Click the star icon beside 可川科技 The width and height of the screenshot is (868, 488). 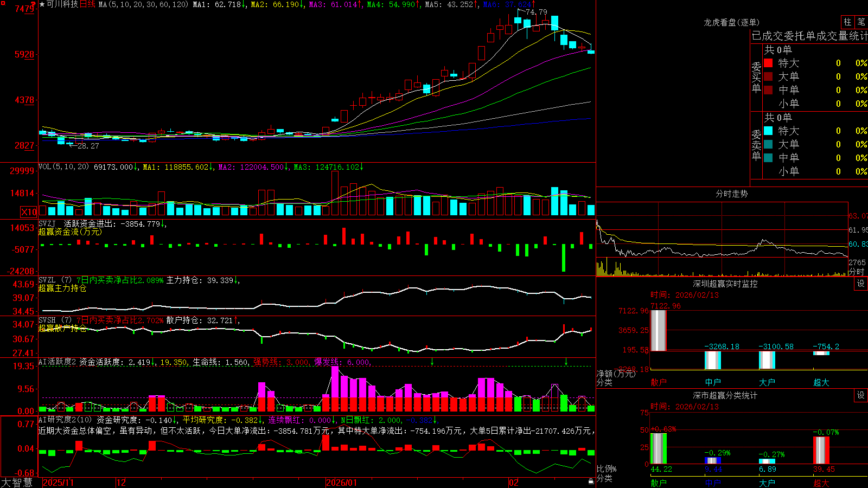(42, 4)
